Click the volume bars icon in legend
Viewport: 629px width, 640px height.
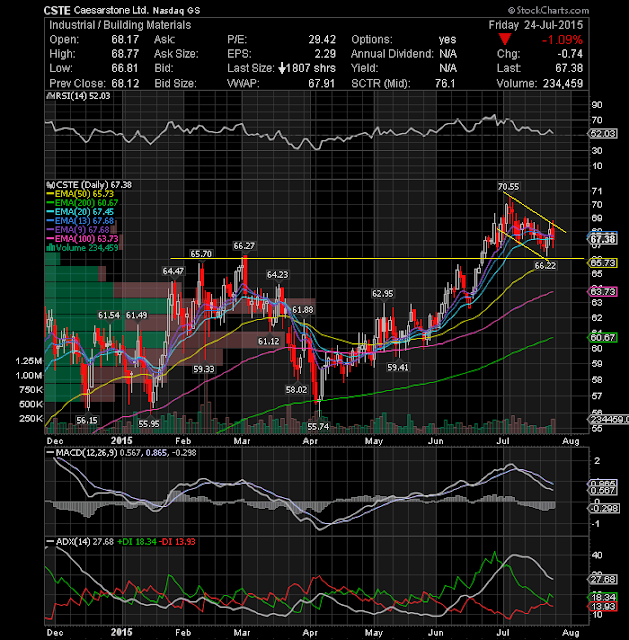pos(51,248)
